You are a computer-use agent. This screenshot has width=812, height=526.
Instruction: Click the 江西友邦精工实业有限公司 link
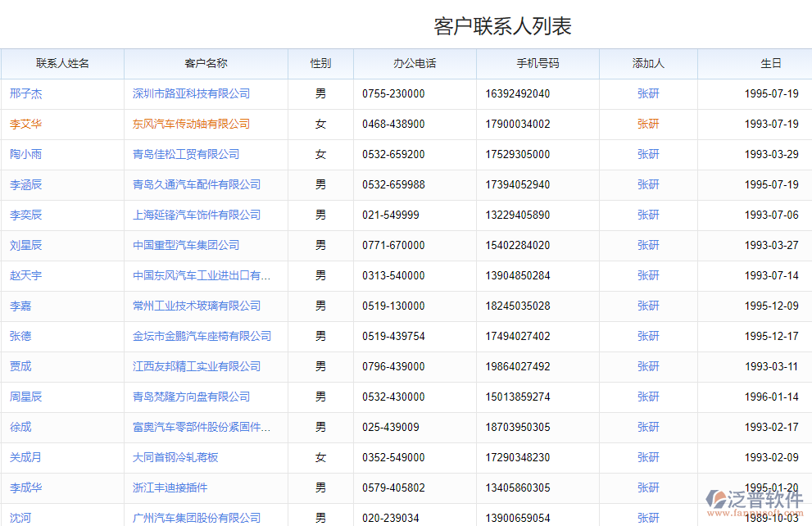tap(197, 367)
